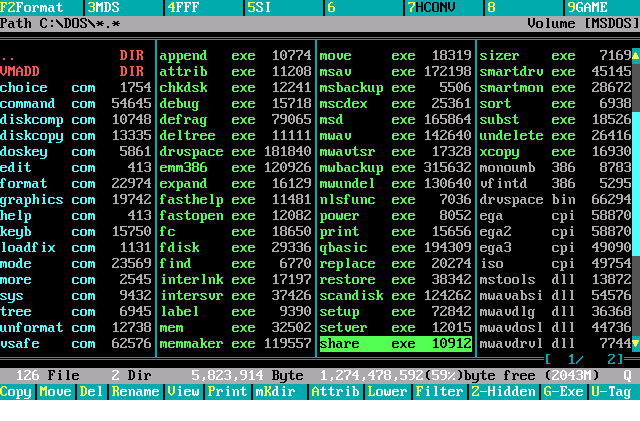
Task: Select the edit com file
Action: pos(76,167)
